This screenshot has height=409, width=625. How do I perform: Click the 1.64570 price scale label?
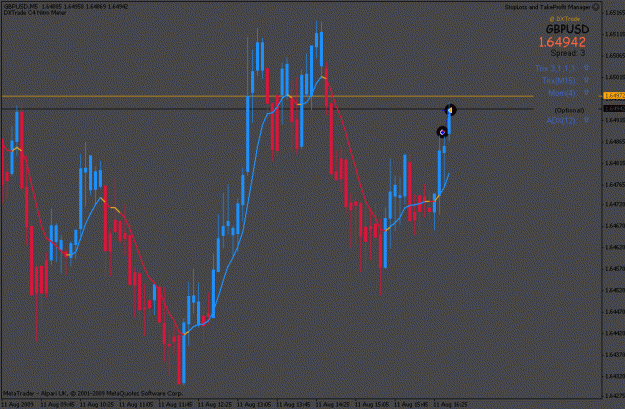coord(615,268)
